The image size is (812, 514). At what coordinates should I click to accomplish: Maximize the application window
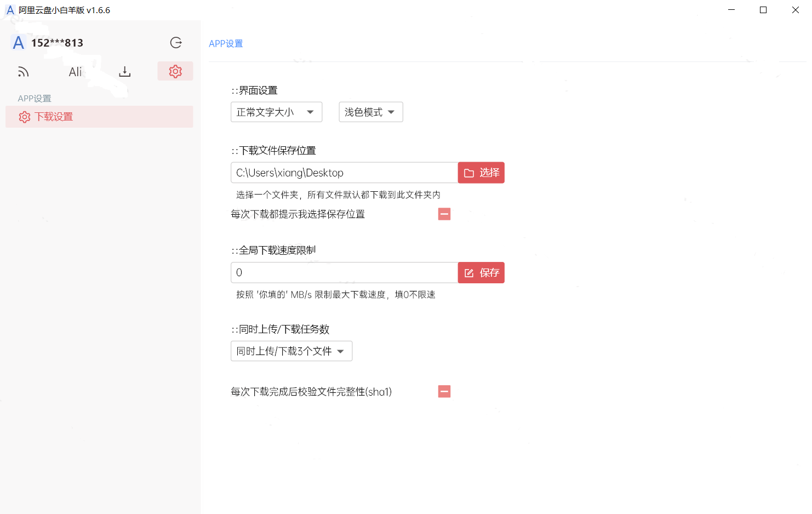click(763, 10)
